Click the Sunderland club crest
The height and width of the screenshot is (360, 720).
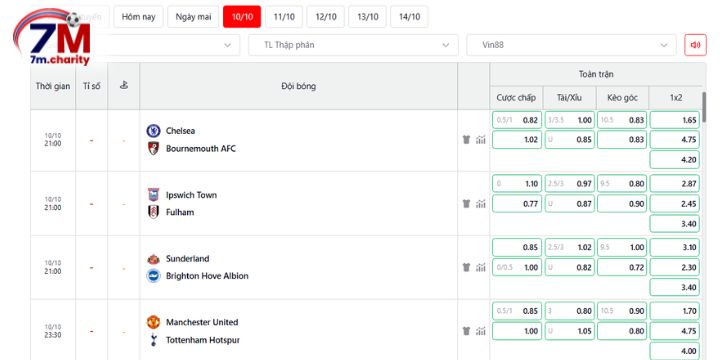(153, 259)
